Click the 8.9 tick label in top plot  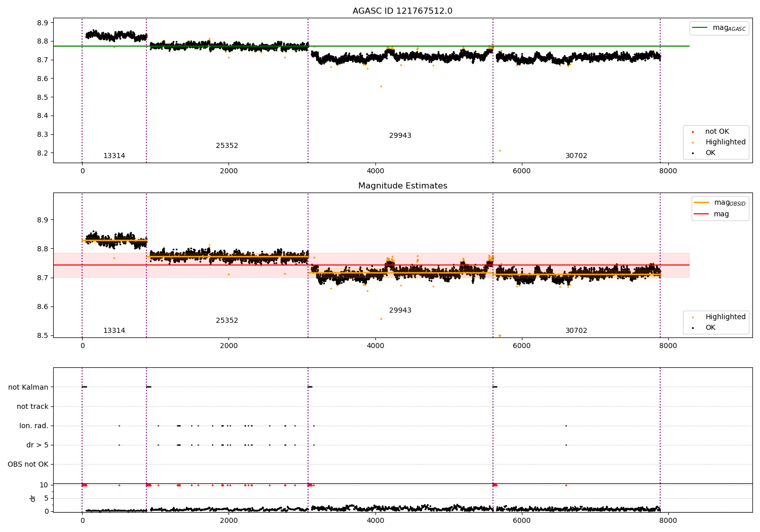[x=43, y=23]
